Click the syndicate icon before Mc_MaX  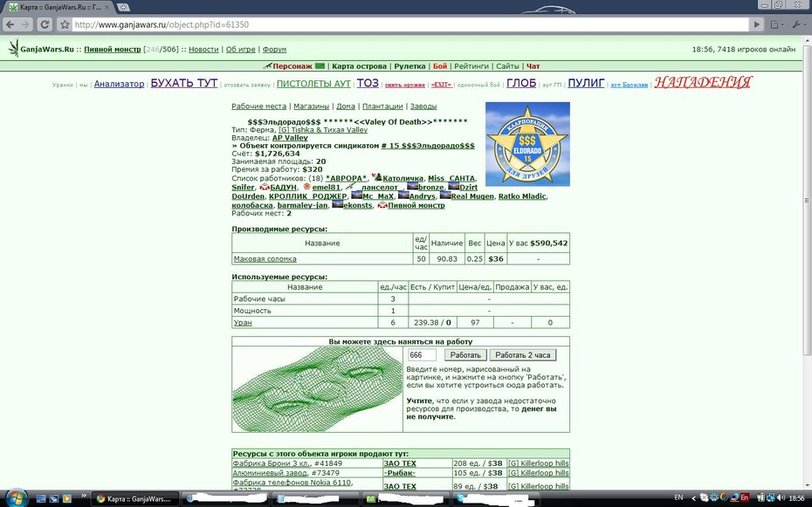[357, 195]
